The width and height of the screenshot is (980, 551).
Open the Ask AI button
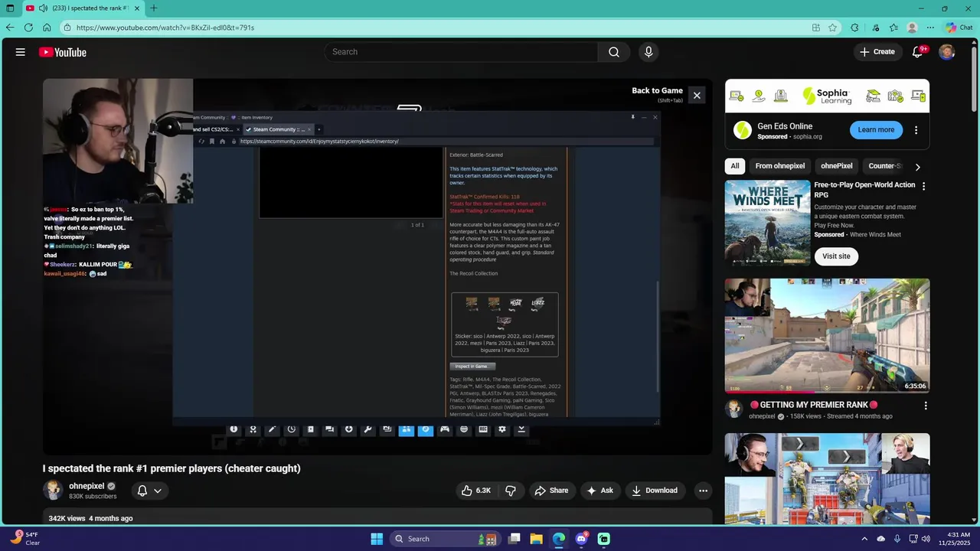(x=599, y=491)
